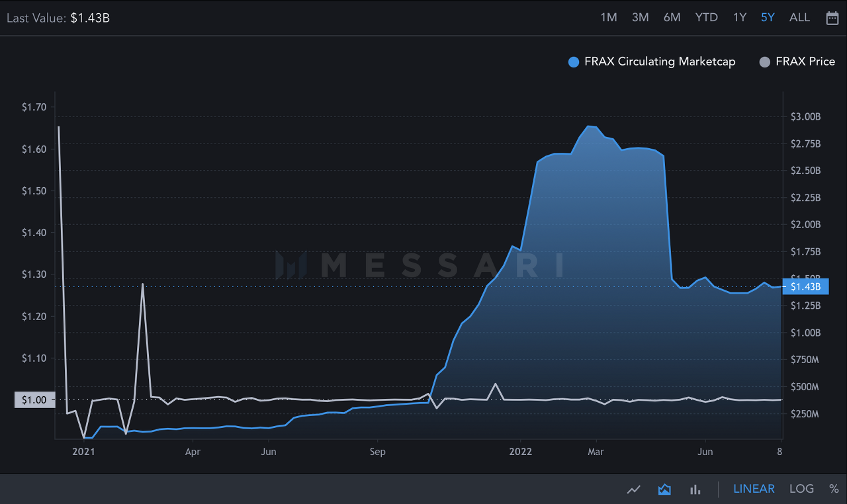Select the 5Y time range
Screen dimensions: 847x504
(768, 18)
